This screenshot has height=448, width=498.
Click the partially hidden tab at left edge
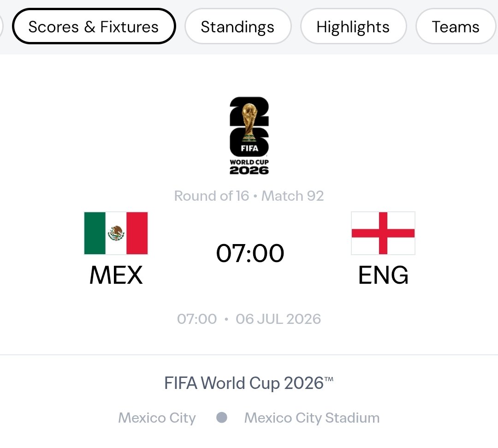[x=1, y=26]
